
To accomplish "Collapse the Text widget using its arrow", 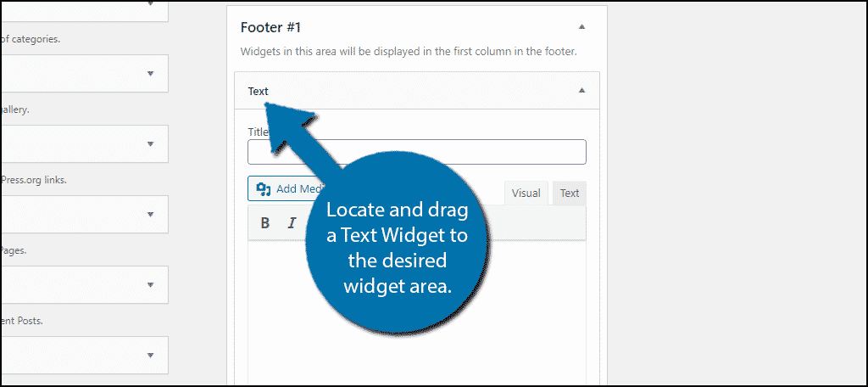I will pos(581,90).
